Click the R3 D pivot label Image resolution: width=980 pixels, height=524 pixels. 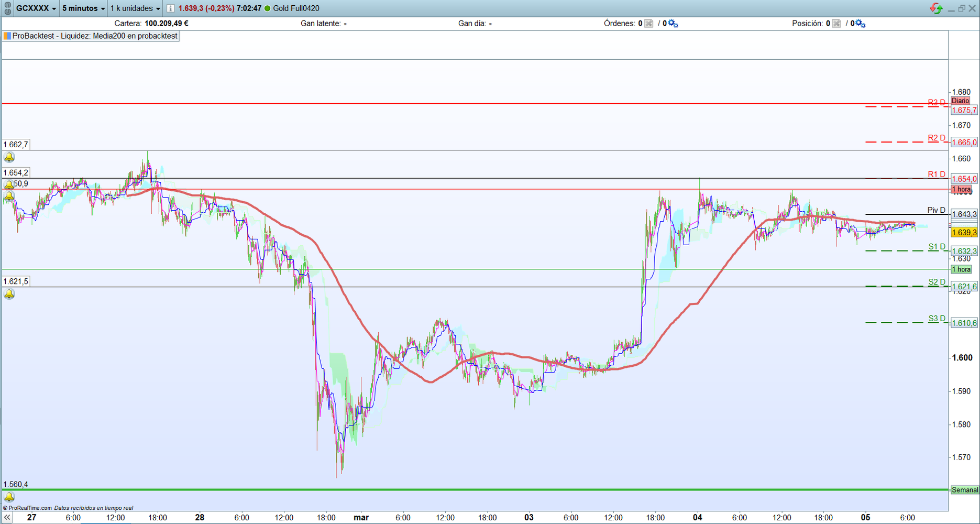(x=937, y=103)
